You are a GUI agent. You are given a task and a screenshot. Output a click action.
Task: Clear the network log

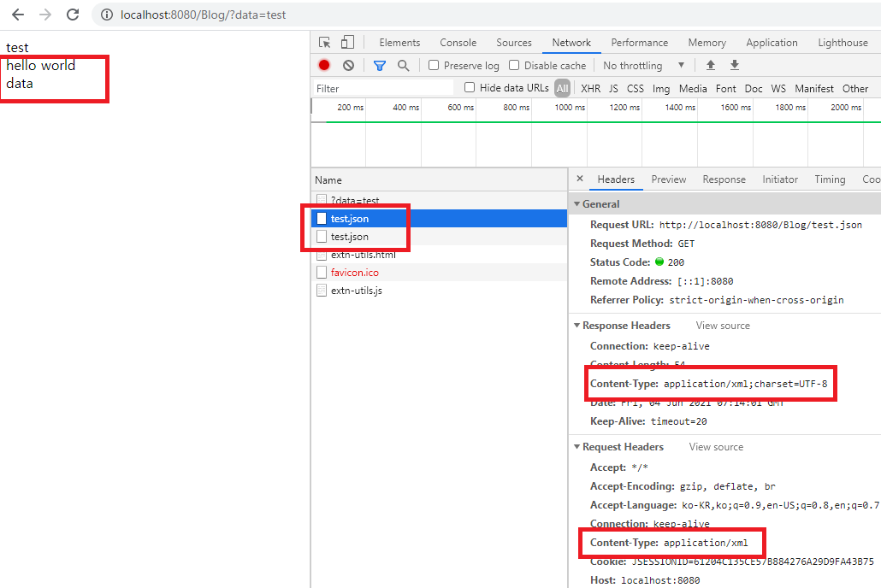pos(348,66)
